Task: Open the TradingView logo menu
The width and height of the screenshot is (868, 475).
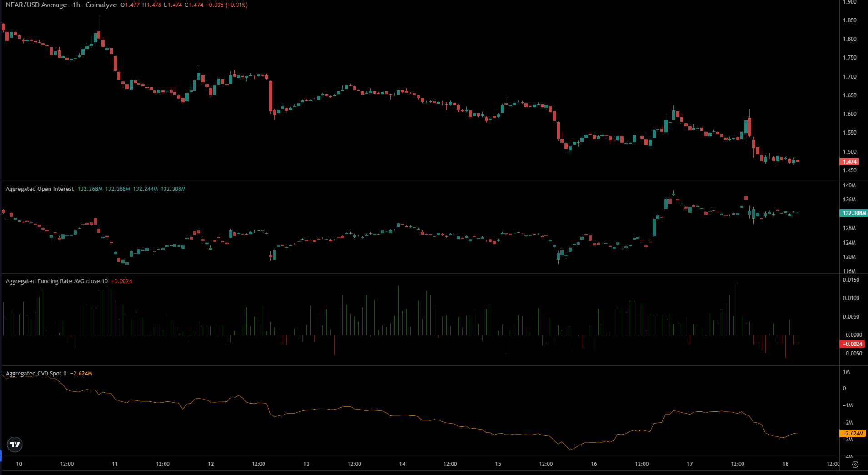Action: tap(14, 445)
